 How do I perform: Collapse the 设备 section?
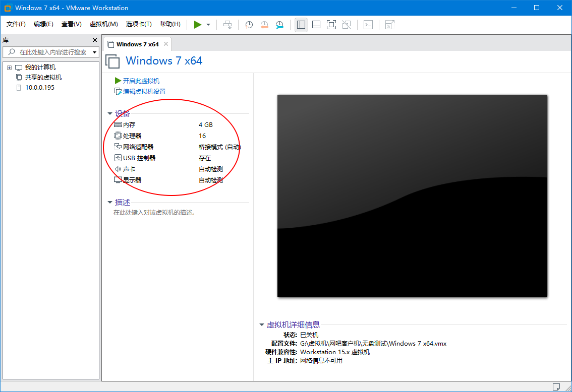tap(110, 114)
